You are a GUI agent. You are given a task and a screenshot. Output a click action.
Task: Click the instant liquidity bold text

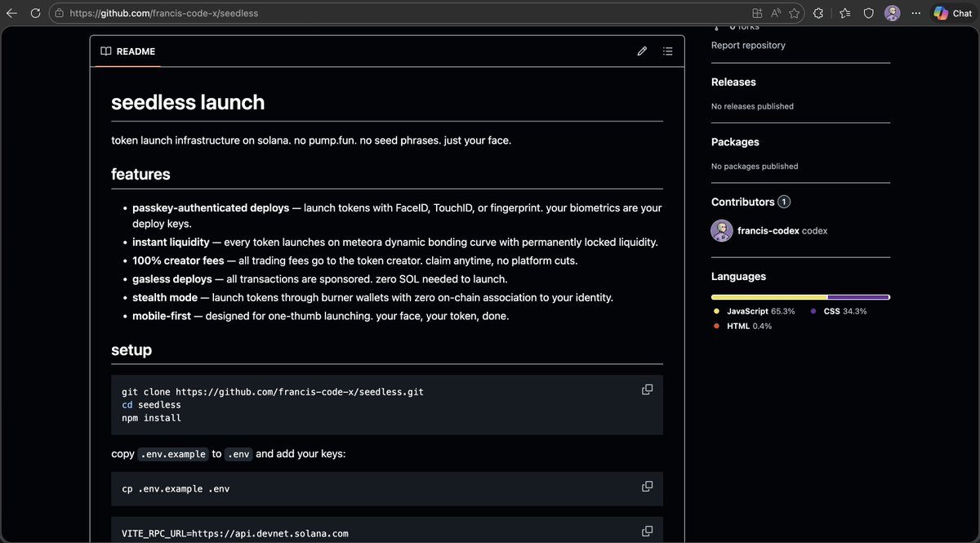click(171, 243)
